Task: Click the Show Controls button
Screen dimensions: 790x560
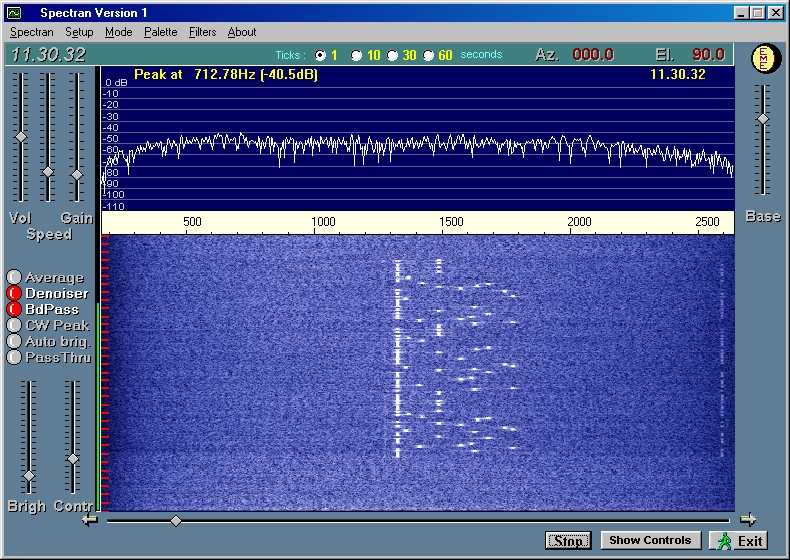Action: coord(650,540)
